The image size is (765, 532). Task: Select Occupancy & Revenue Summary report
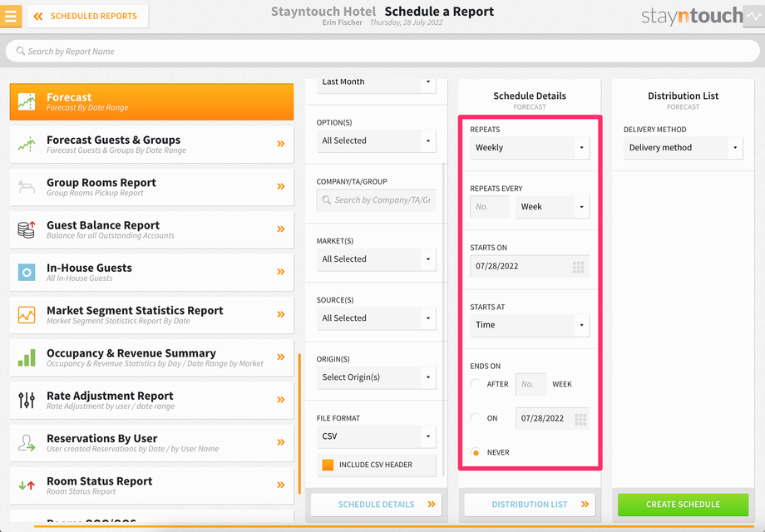pyautogui.click(x=151, y=357)
